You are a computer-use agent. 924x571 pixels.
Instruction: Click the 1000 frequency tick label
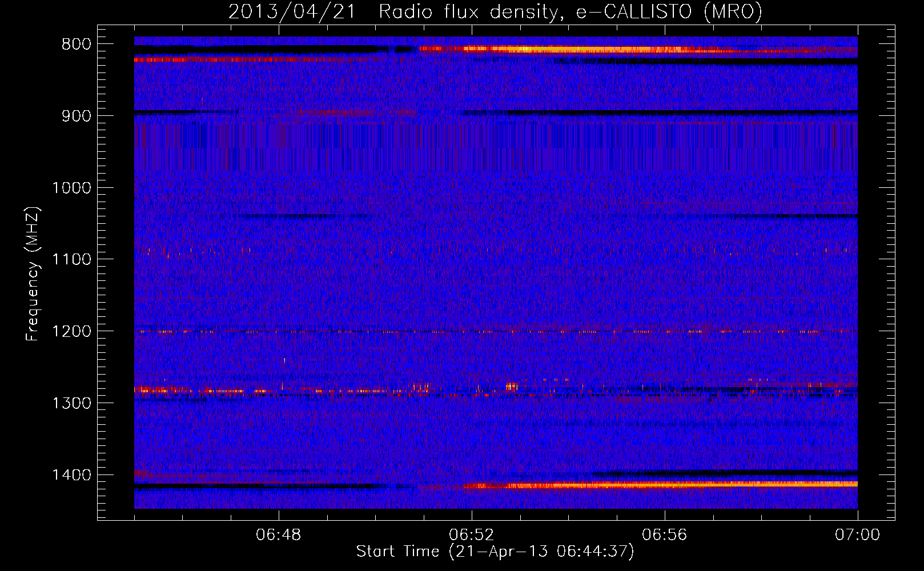(x=72, y=188)
